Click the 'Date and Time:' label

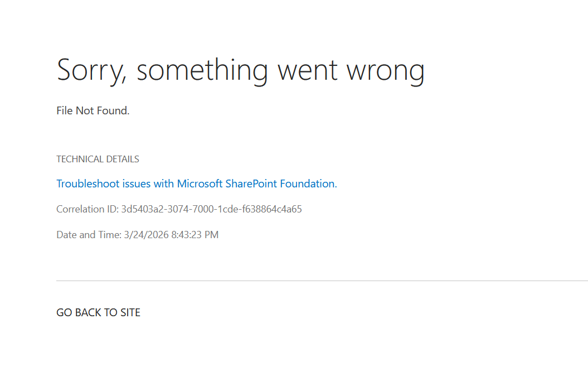tap(89, 235)
